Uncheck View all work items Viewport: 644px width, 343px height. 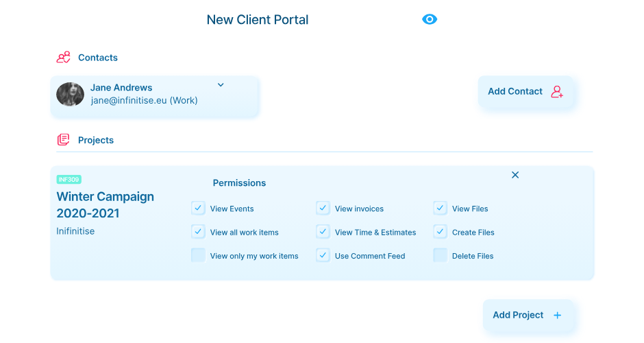click(198, 232)
